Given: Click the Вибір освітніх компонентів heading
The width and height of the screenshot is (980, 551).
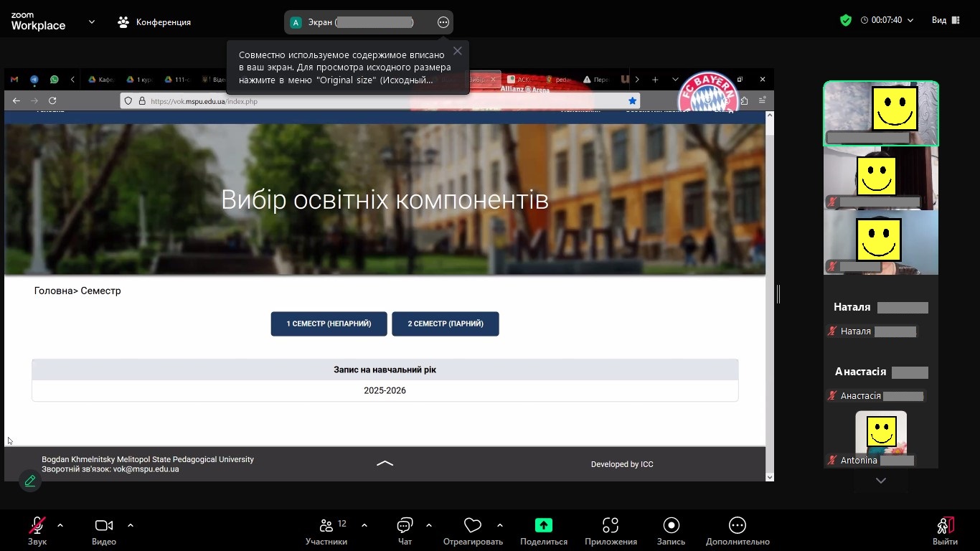Looking at the screenshot, I should [385, 200].
